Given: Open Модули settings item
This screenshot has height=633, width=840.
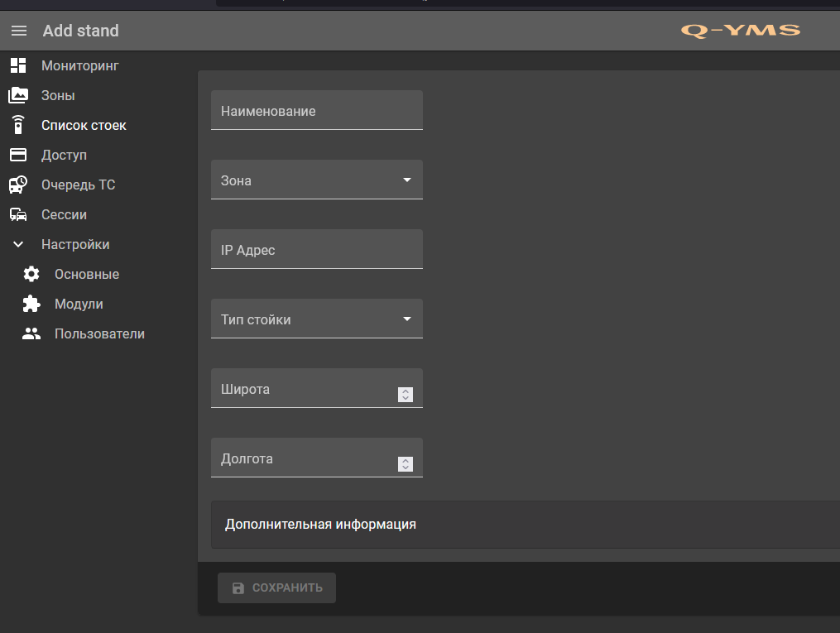Looking at the screenshot, I should click(x=79, y=305).
